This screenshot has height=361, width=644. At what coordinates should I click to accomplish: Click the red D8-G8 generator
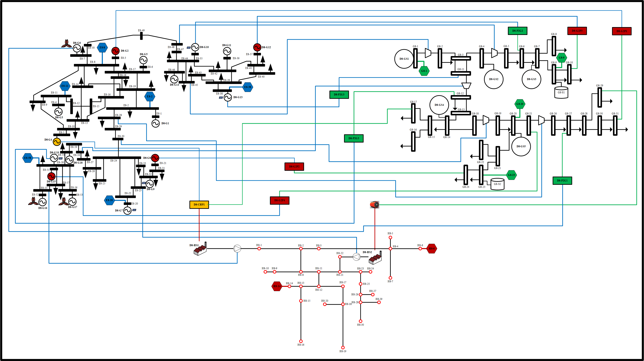(x=155, y=158)
